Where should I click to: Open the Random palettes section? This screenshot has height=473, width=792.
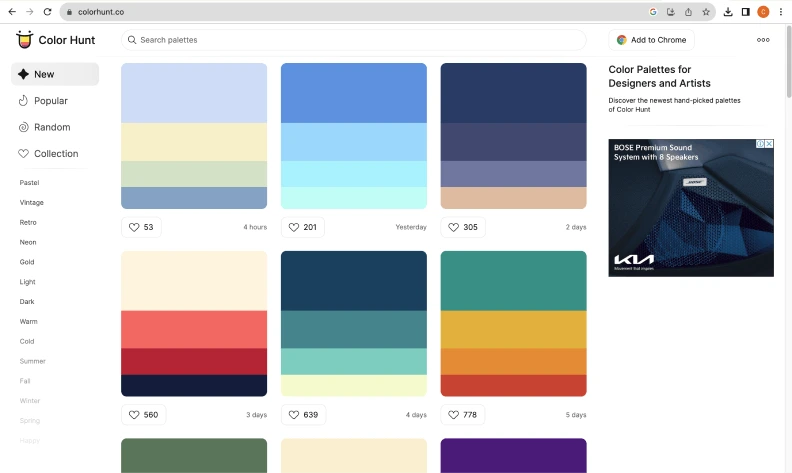point(51,127)
